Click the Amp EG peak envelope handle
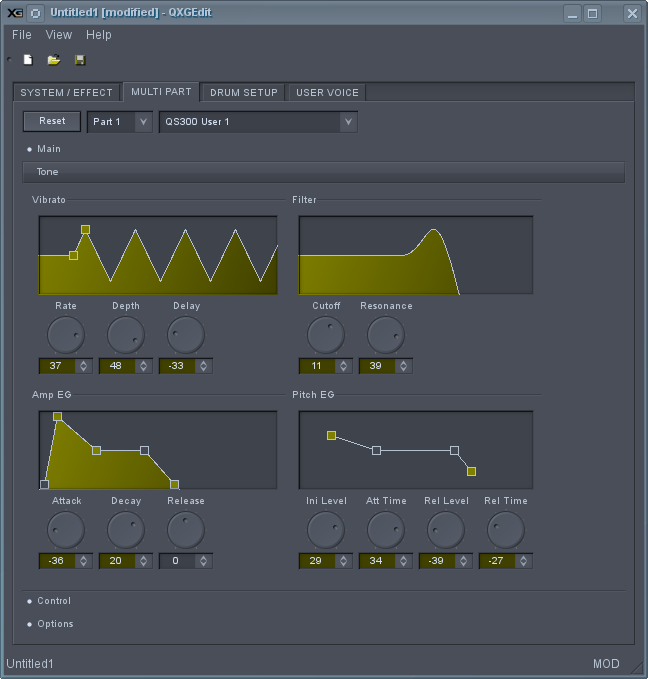This screenshot has height=679, width=648. [x=57, y=416]
